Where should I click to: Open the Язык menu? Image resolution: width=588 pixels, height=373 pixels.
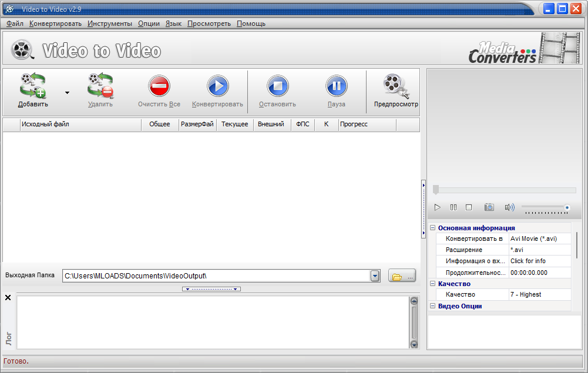[174, 23]
